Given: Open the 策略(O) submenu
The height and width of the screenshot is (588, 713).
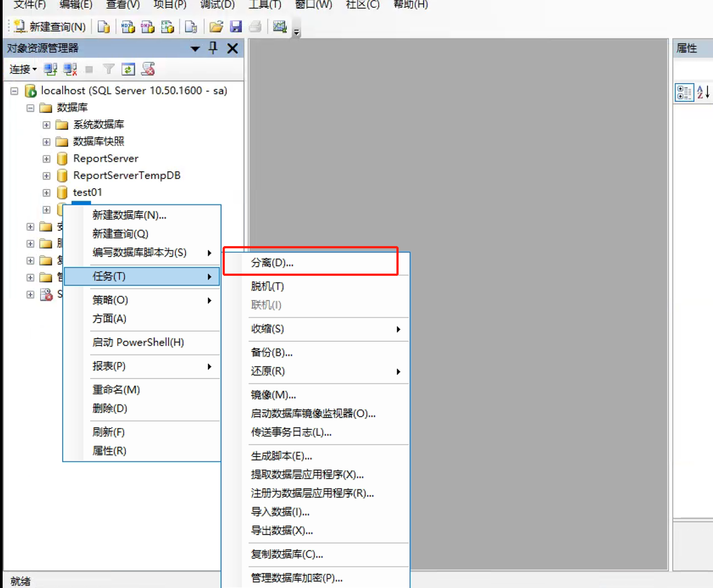Looking at the screenshot, I should [142, 300].
